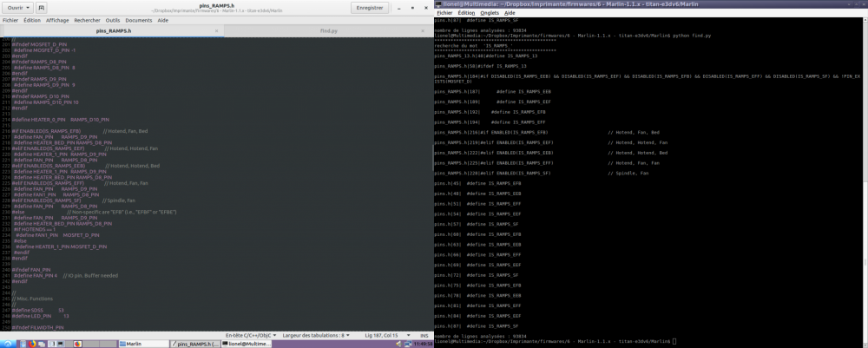The width and height of the screenshot is (868, 348).
Task: Close the pins_RAMPS.h tab
Action: (216, 31)
